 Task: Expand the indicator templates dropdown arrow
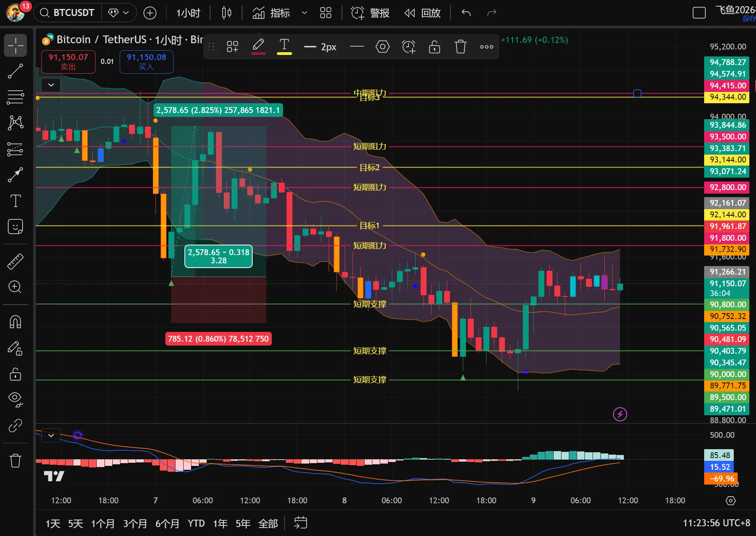(x=305, y=13)
